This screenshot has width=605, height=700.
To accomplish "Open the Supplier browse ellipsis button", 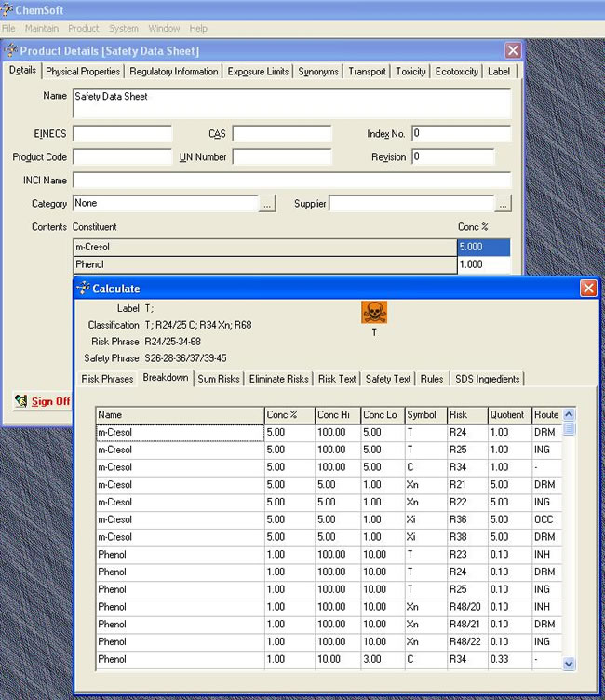I will tap(504, 204).
